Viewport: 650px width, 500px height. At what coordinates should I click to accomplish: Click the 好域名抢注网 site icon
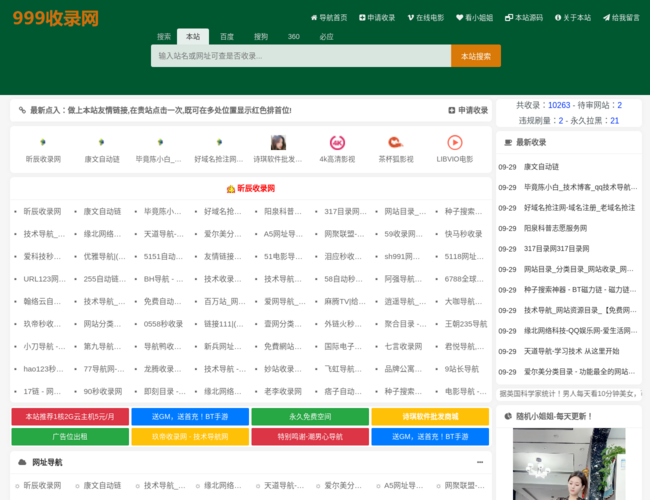pos(219,143)
